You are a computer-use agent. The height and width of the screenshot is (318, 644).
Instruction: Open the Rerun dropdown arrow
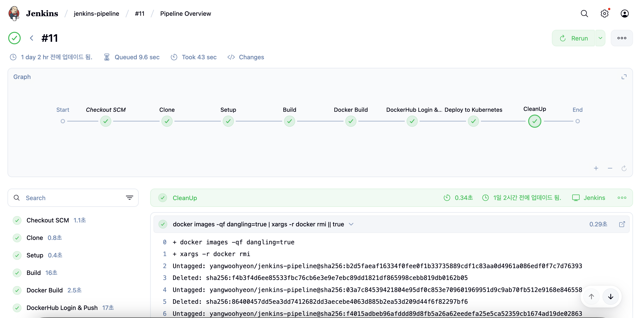click(600, 38)
